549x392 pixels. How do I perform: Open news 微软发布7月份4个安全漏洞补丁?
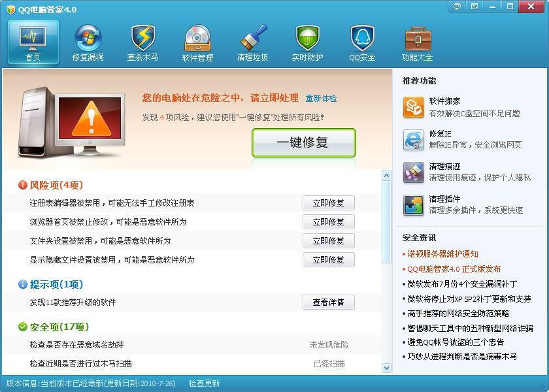tap(462, 284)
